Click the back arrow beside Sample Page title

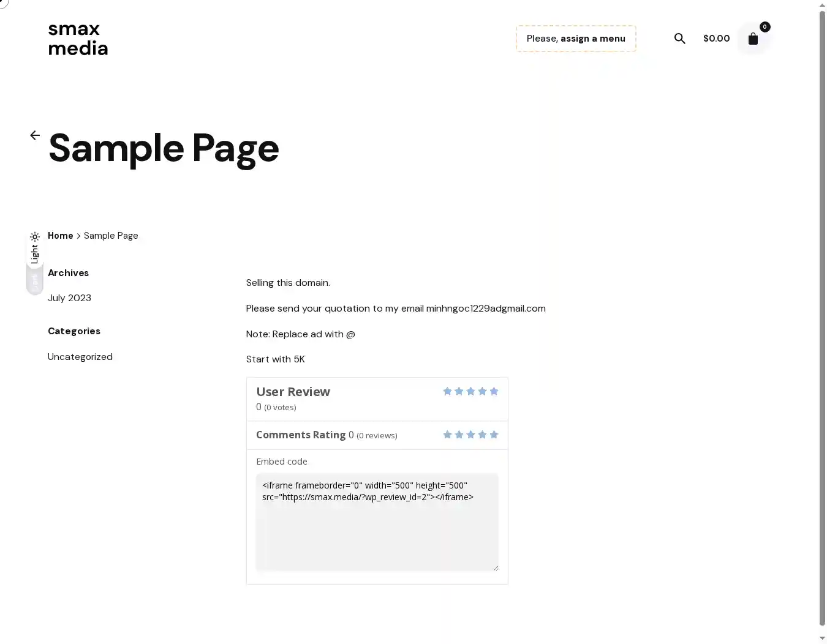coord(35,135)
